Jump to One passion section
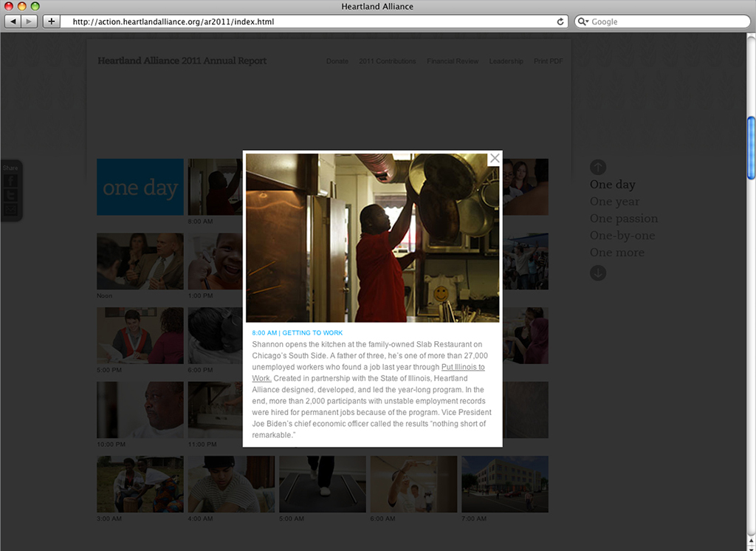The width and height of the screenshot is (756, 551). pyautogui.click(x=624, y=218)
